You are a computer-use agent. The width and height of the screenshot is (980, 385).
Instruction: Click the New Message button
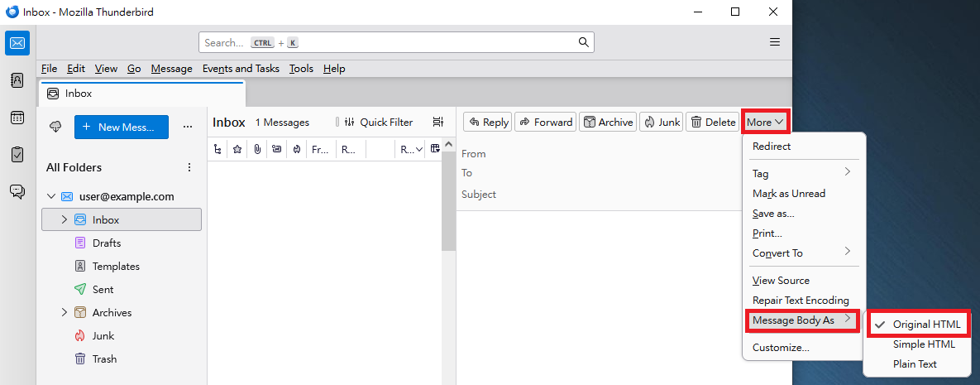click(x=122, y=127)
